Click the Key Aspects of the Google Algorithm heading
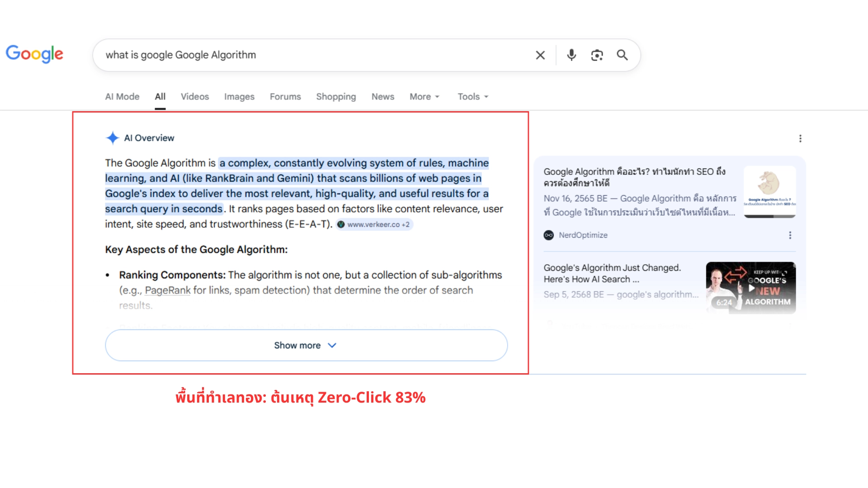The image size is (868, 488). 196,249
